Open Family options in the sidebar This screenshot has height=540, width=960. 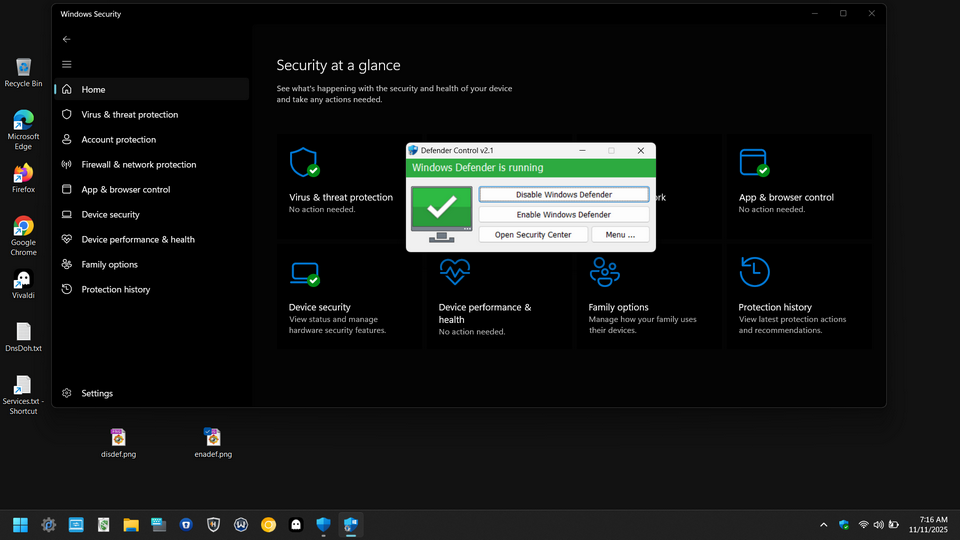point(151,264)
